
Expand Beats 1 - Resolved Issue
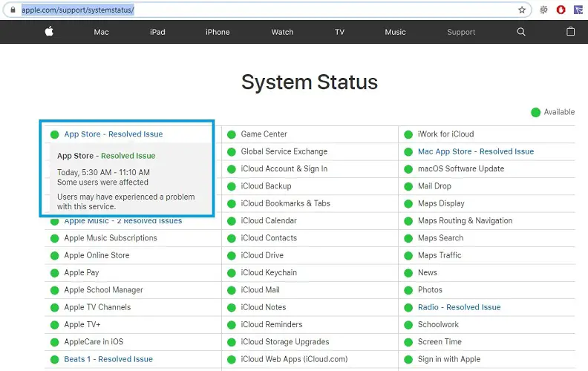(x=108, y=359)
